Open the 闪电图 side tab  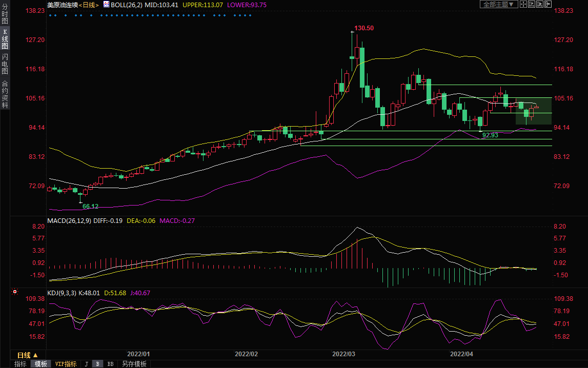5,65
